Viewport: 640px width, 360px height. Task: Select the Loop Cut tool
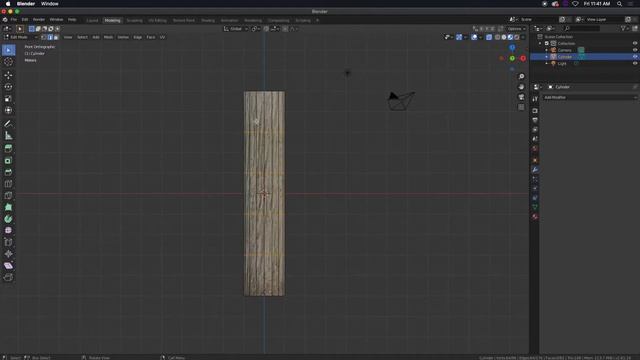pos(9,184)
